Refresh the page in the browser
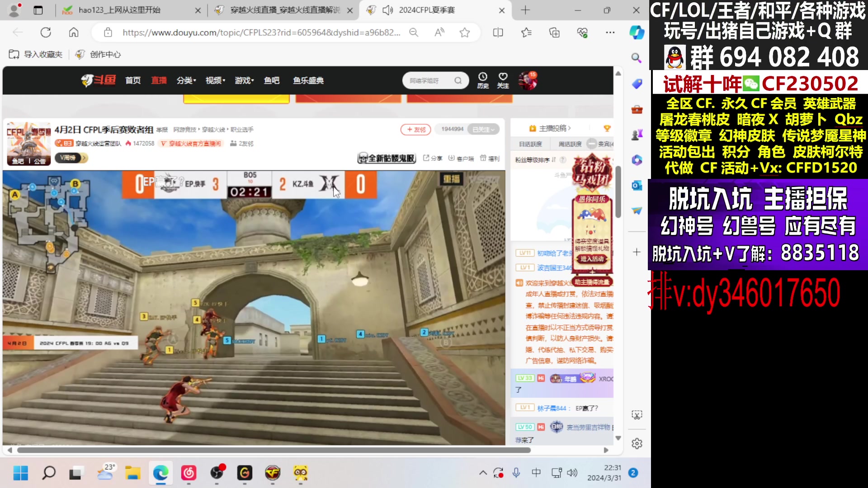Viewport: 868px width, 488px height. pos(46,33)
